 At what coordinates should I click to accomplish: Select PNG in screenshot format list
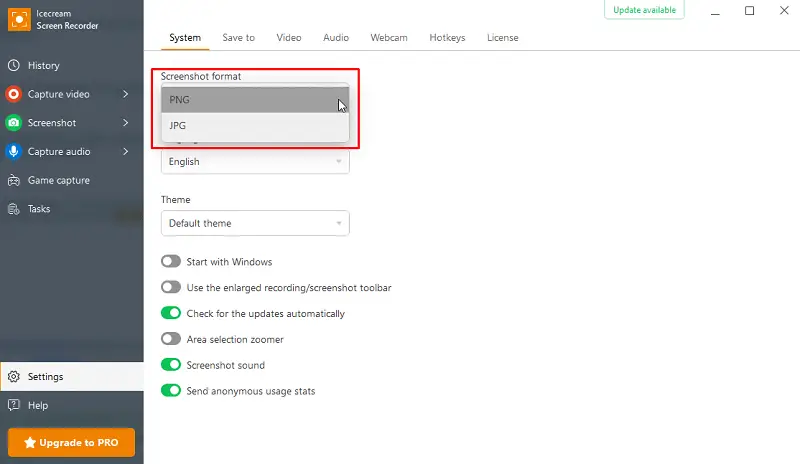[x=255, y=100]
